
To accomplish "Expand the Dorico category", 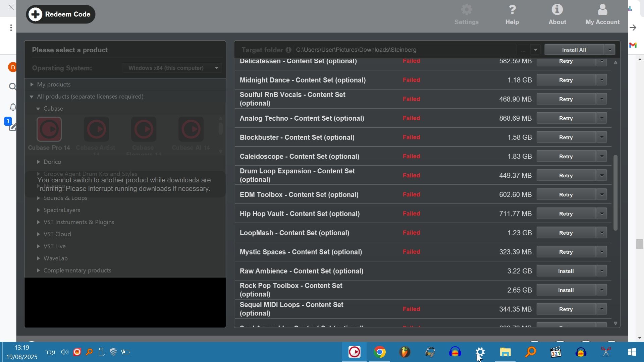I will pyautogui.click(x=38, y=162).
